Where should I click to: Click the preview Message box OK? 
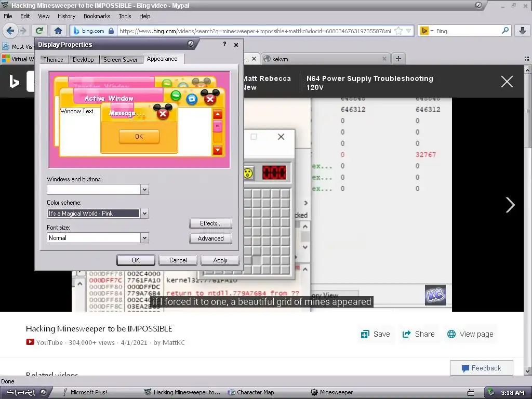(139, 137)
